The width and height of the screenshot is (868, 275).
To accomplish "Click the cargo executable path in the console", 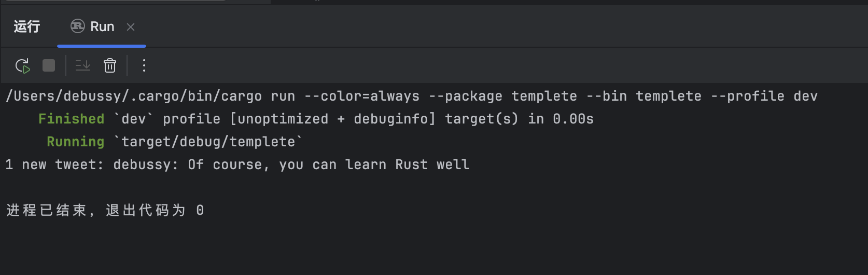I will pos(134,97).
